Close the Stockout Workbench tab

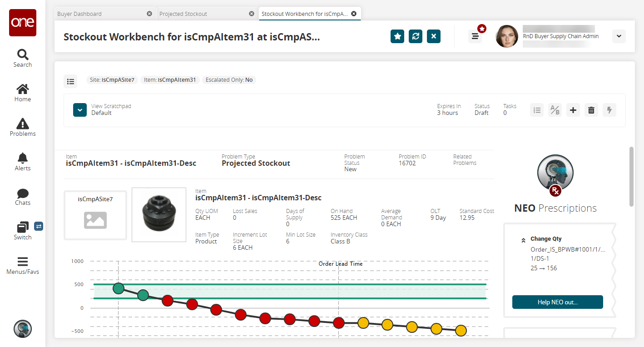(x=354, y=14)
